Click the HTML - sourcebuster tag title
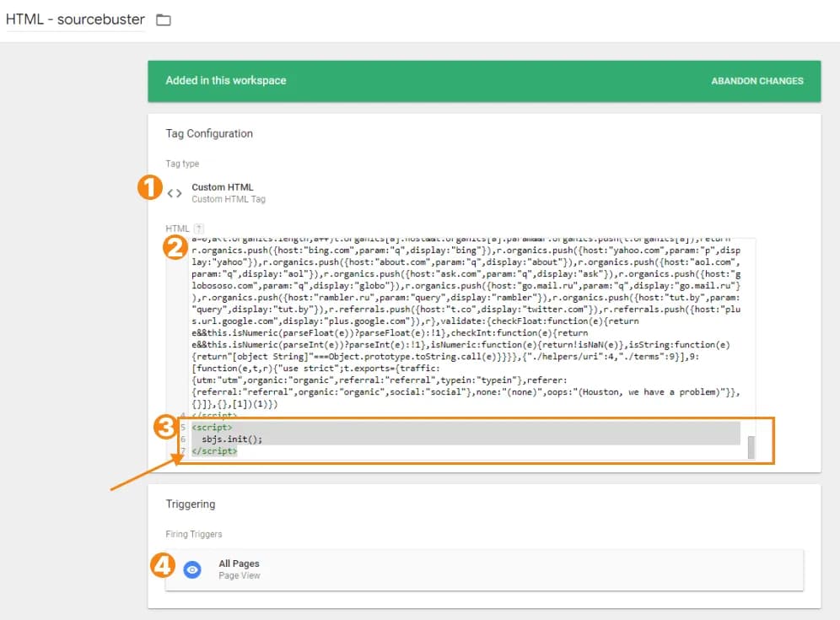The width and height of the screenshot is (840, 620). point(76,19)
